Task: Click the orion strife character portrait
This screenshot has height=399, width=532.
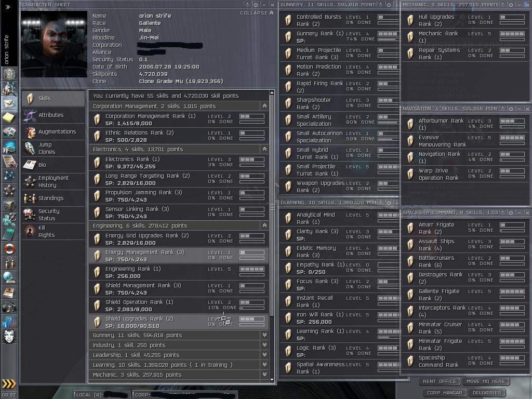Action: click(x=54, y=44)
